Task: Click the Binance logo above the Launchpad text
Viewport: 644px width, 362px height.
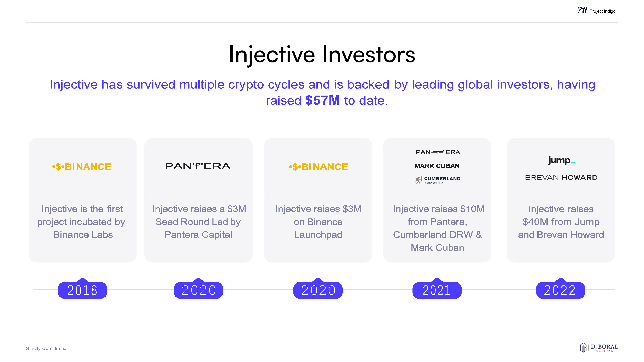Action: pyautogui.click(x=318, y=167)
